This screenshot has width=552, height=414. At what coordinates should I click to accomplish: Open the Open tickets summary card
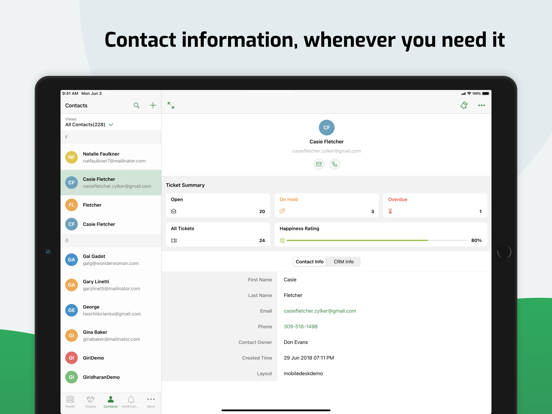coord(218,205)
